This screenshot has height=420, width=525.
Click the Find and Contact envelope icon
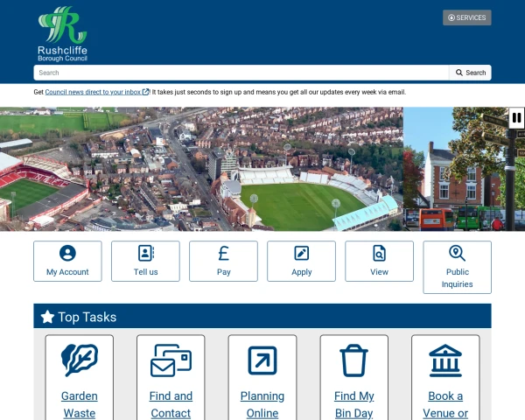(x=171, y=360)
